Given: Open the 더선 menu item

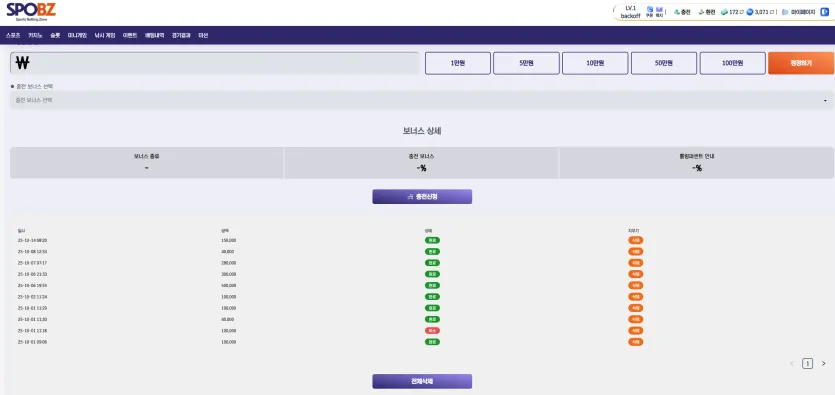Looking at the screenshot, I should [203, 36].
